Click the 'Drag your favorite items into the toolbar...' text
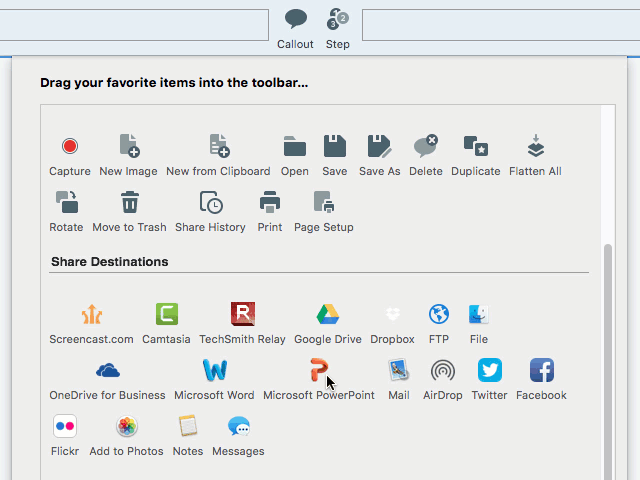 click(174, 83)
